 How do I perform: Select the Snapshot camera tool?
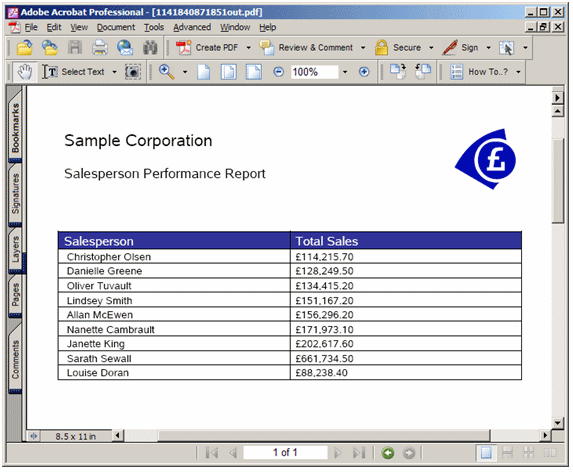133,72
